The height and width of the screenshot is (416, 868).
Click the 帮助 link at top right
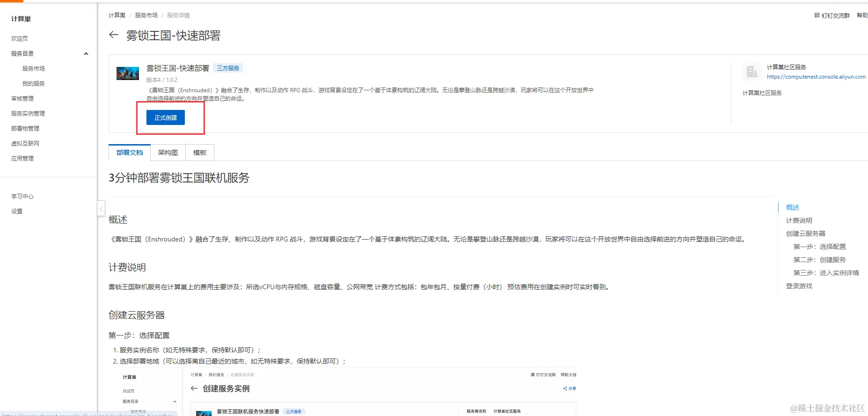pos(862,15)
